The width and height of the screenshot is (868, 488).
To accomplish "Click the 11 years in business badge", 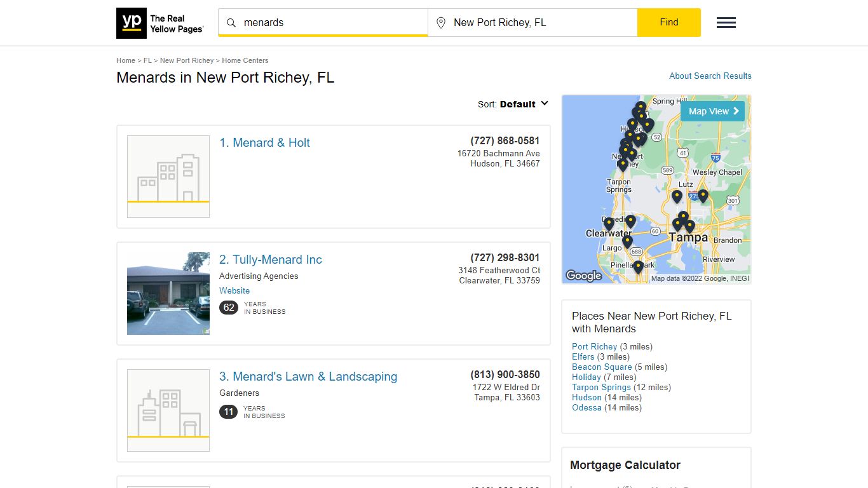I will click(229, 412).
